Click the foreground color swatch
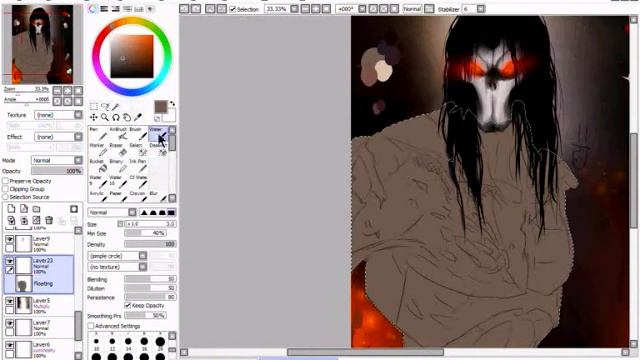 pyautogui.click(x=161, y=107)
